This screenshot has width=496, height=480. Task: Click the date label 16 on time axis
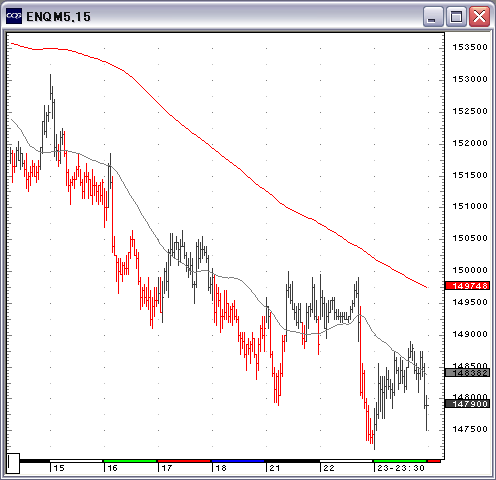112,468
